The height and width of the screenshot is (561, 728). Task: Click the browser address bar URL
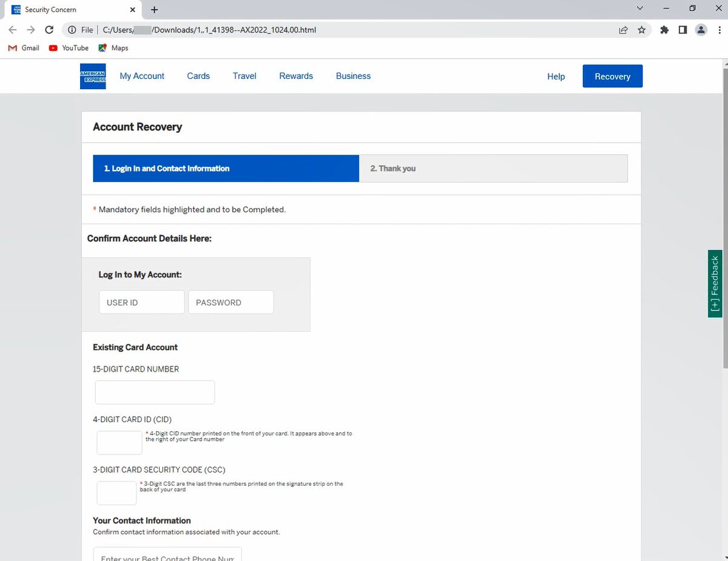[x=209, y=30]
